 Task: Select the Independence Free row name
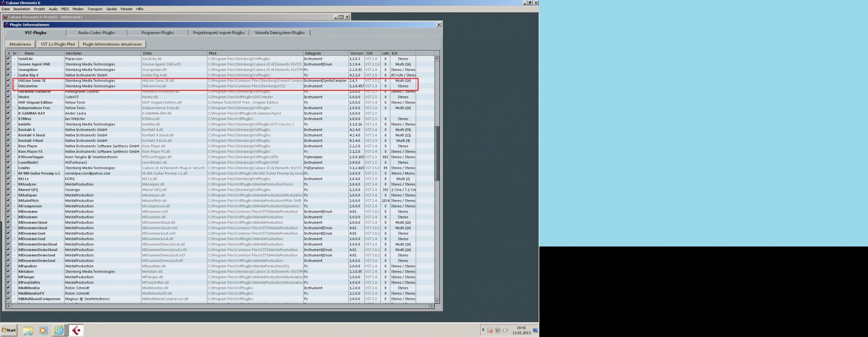[x=34, y=108]
